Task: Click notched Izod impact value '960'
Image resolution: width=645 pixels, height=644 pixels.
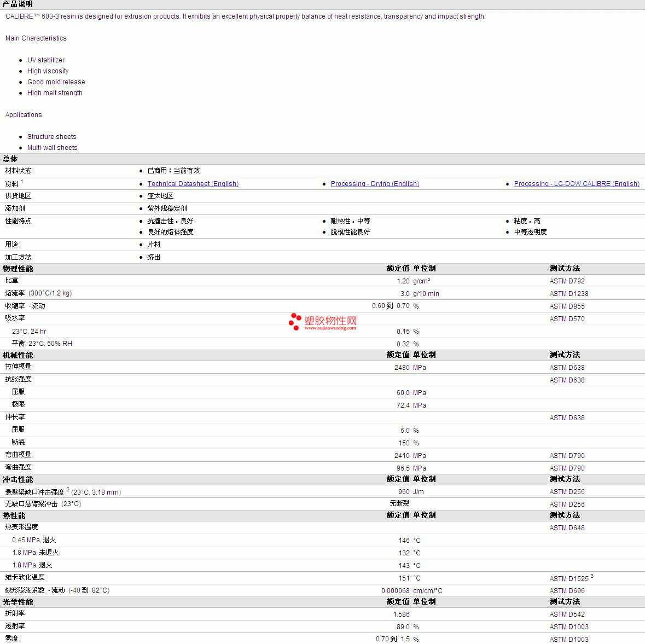Action: [x=404, y=492]
